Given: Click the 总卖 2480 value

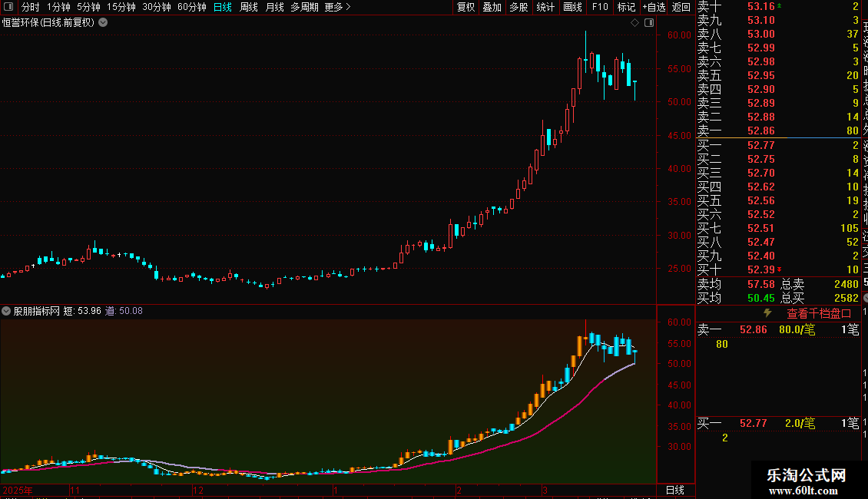Looking at the screenshot, I should (x=846, y=284).
